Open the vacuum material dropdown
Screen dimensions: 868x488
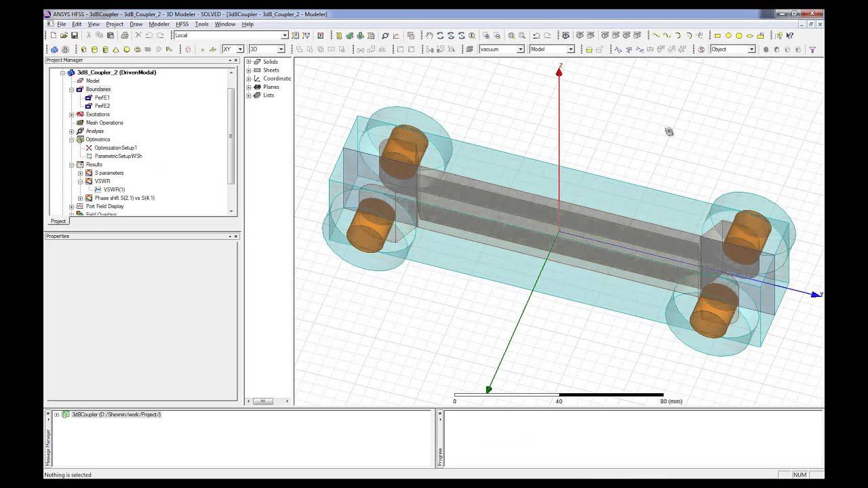pyautogui.click(x=520, y=49)
